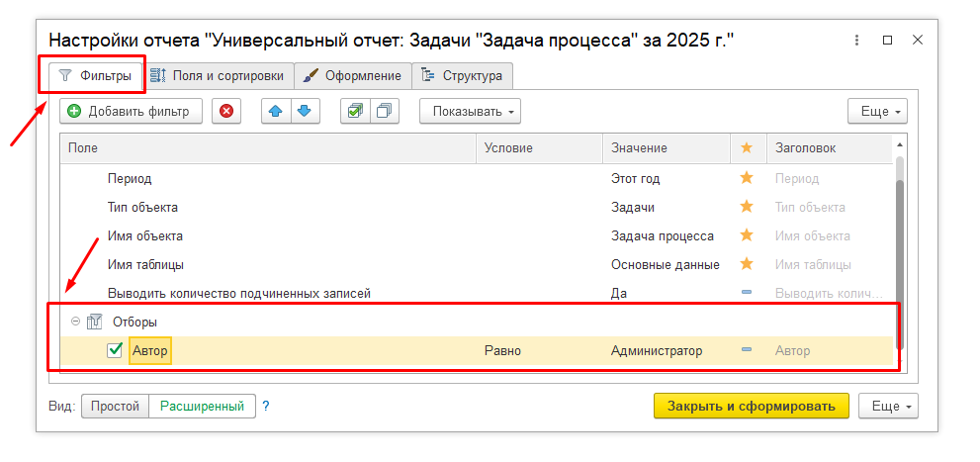Maximize the settings window
The image size is (980, 462).
[887, 41]
